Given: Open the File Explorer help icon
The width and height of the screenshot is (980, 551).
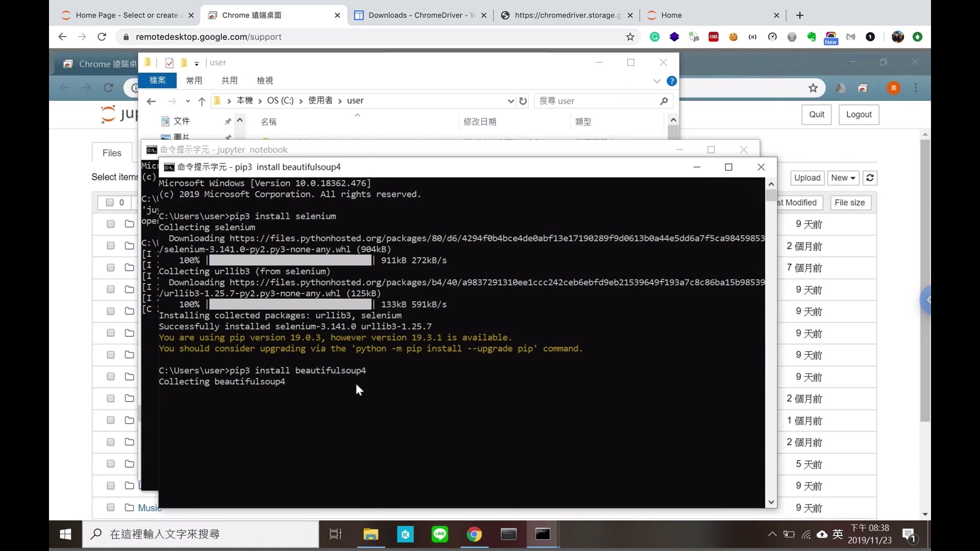Looking at the screenshot, I should click(672, 81).
